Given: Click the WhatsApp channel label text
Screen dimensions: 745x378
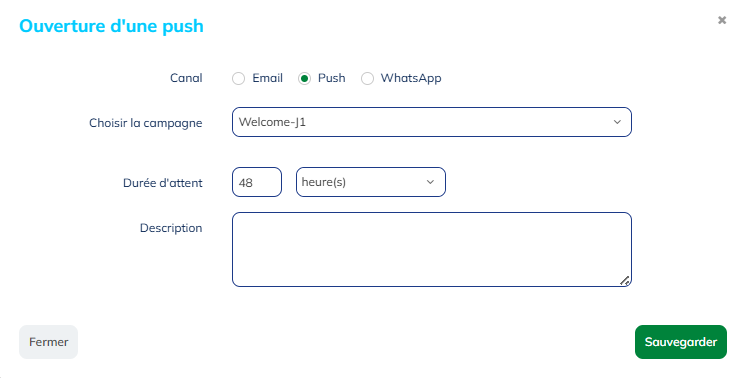Looking at the screenshot, I should click(x=411, y=78).
